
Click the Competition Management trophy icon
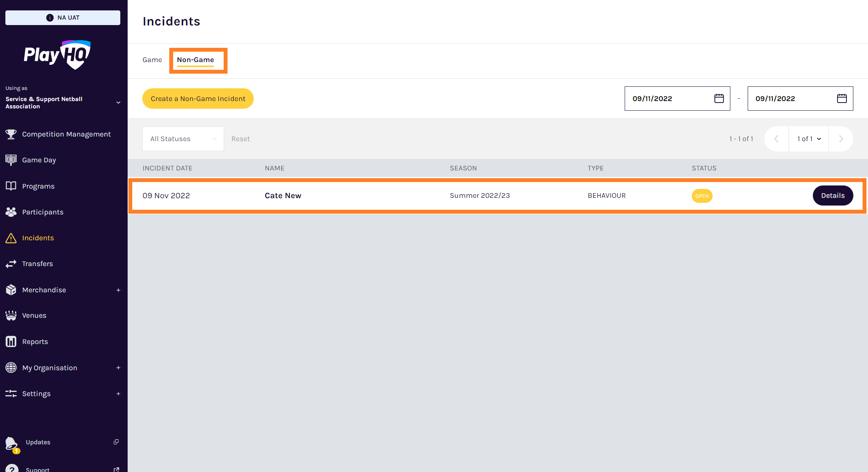click(11, 134)
